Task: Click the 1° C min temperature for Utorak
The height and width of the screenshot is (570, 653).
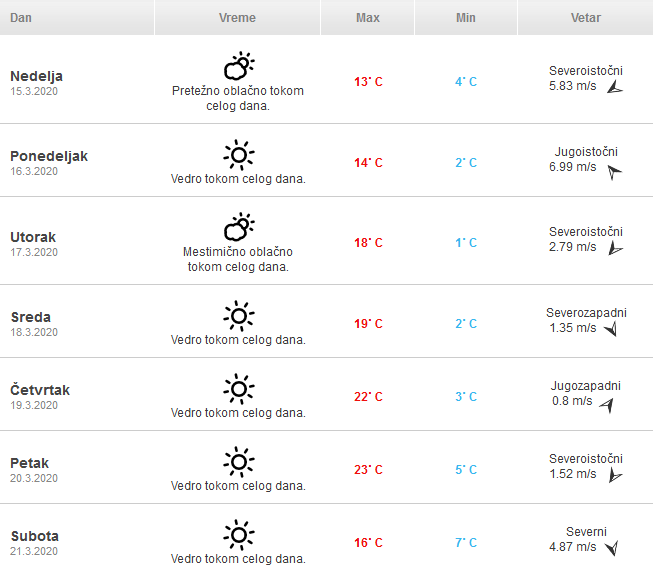Action: click(466, 243)
